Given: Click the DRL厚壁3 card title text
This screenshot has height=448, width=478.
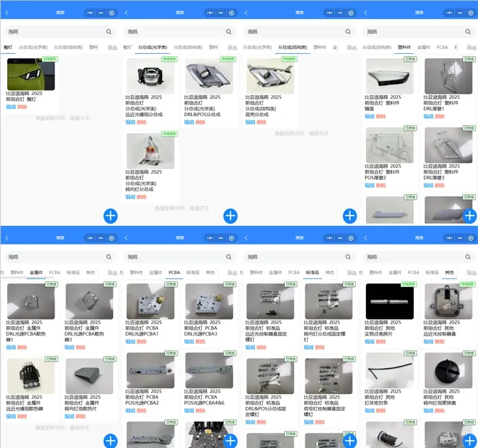Looking at the screenshot, I should click(x=442, y=172).
